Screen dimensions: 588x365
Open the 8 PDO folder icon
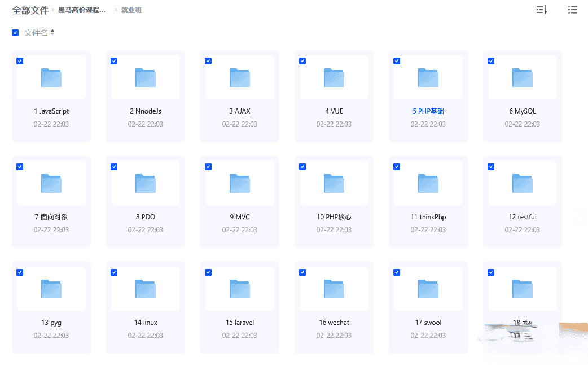(x=146, y=183)
